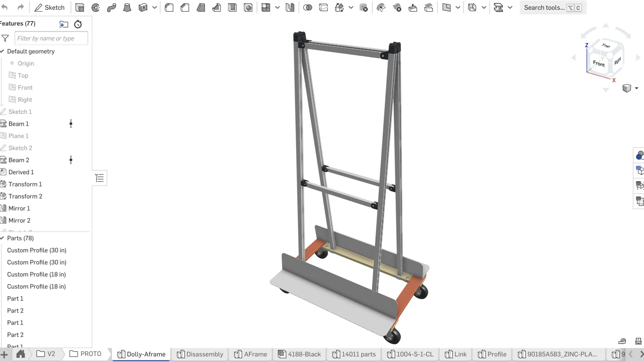Open the rollback timer icon
Viewport: 644px width, 362px height.
pos(78,24)
